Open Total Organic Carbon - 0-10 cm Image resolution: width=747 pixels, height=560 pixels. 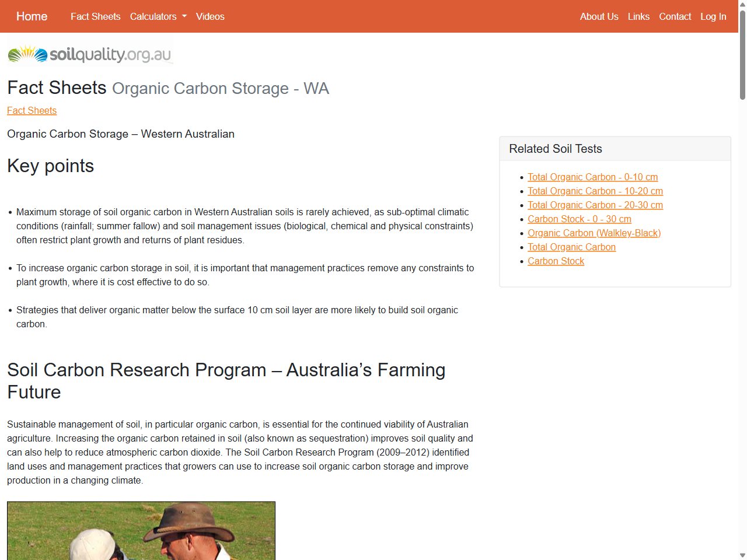click(x=592, y=177)
